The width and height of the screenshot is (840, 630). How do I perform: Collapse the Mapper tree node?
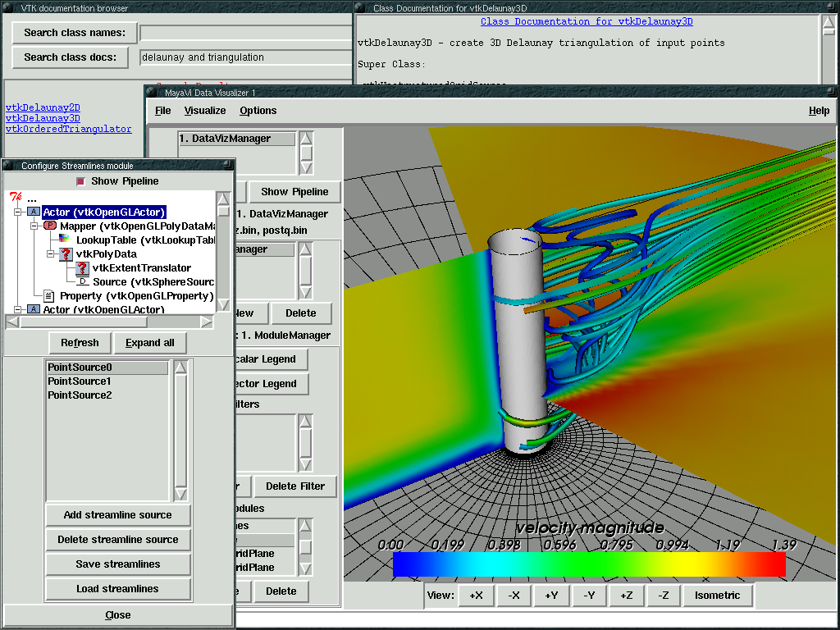(x=33, y=226)
